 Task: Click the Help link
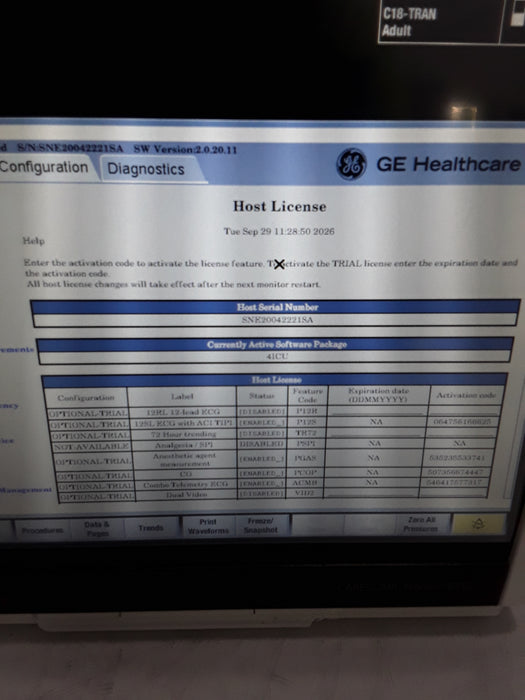(33, 241)
